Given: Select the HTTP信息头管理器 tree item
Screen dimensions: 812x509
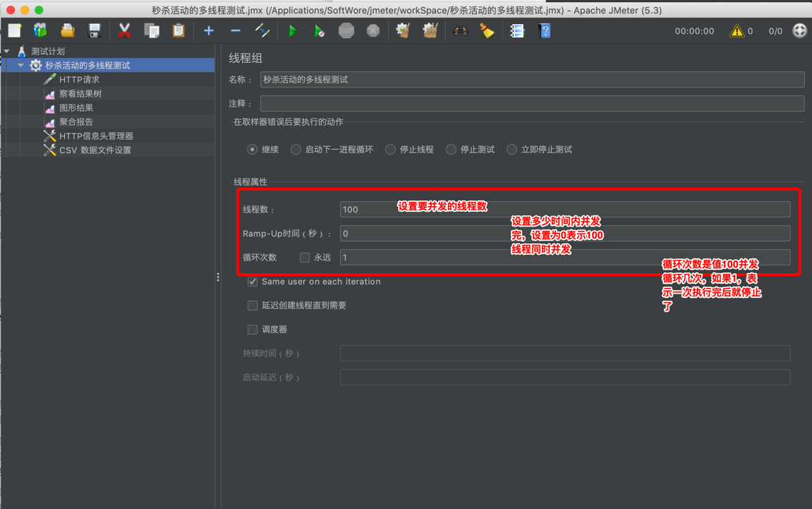Looking at the screenshot, I should [97, 136].
